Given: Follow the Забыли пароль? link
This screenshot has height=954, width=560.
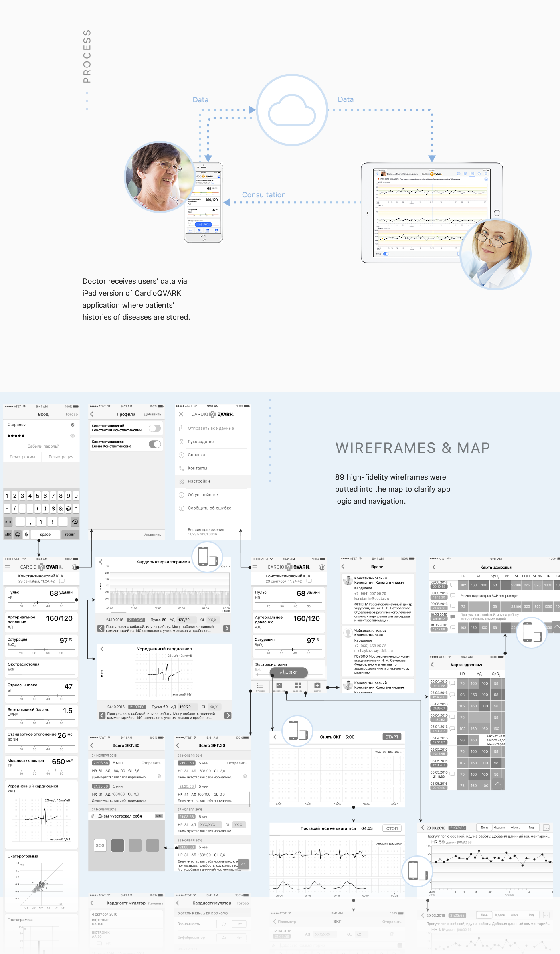Looking at the screenshot, I should (x=43, y=446).
